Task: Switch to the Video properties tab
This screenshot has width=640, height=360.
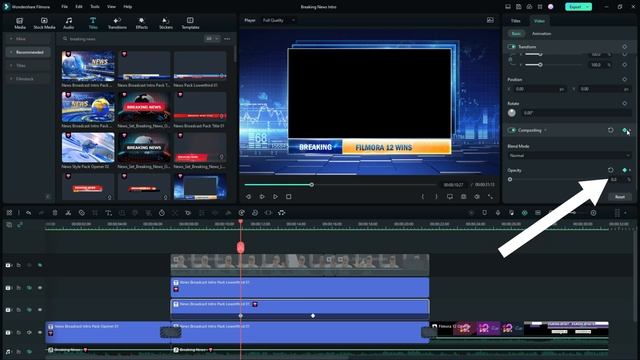Action: [539, 21]
